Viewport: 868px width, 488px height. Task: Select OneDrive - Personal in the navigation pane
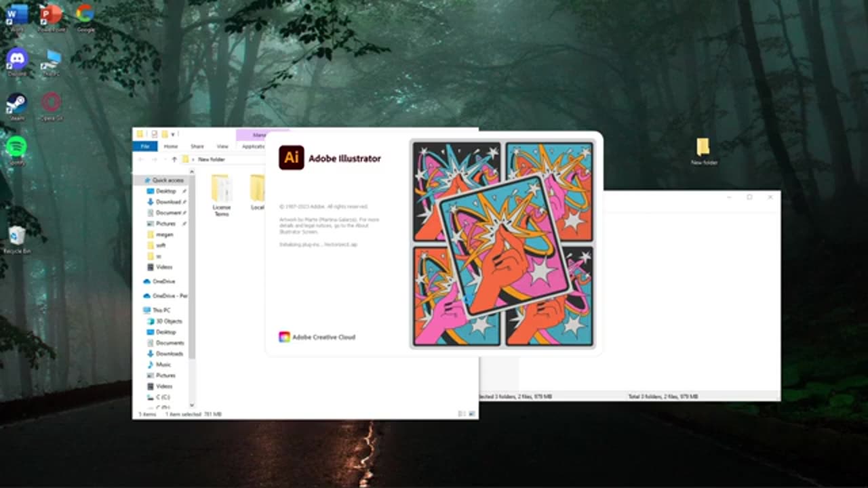coord(165,296)
